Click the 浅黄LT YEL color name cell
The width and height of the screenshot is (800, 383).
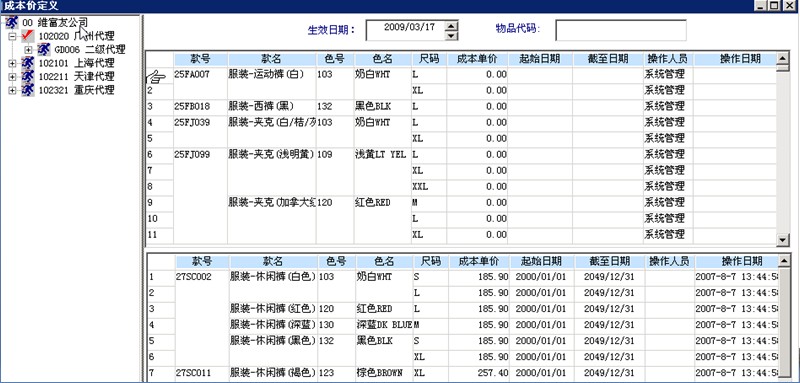coord(382,155)
